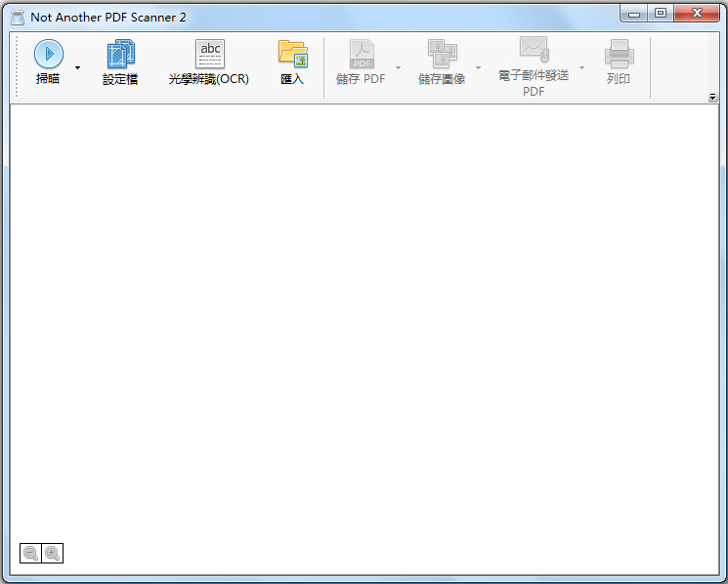
Task: Click the zoom out magnifier button
Action: click(30, 554)
